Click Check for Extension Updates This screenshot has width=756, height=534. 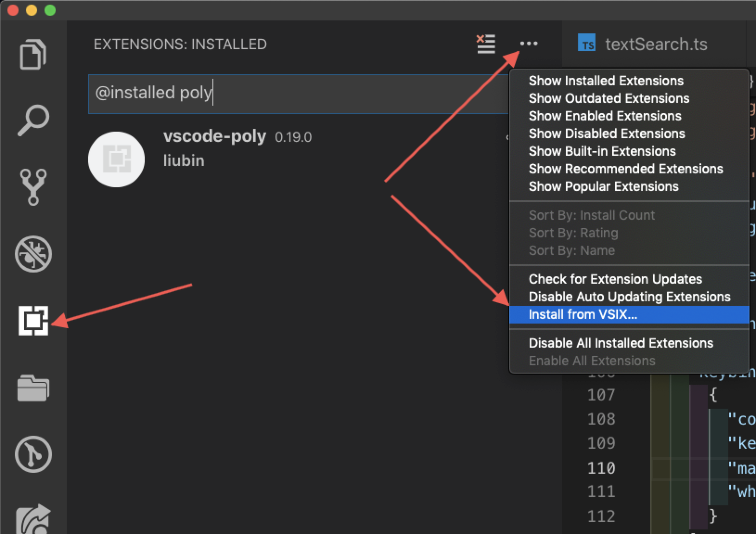coord(615,280)
